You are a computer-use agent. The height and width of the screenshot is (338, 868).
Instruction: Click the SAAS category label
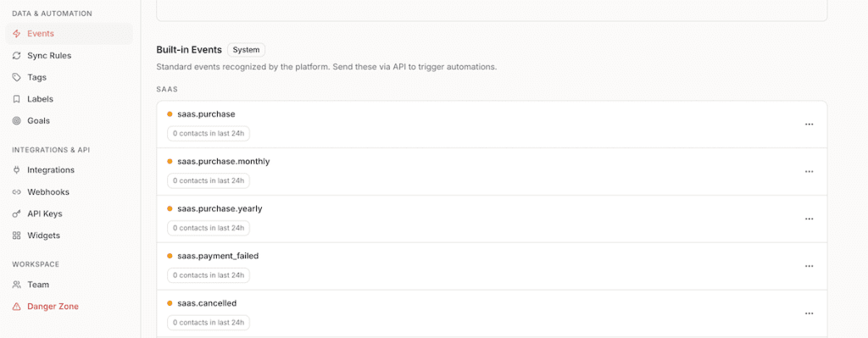(x=167, y=89)
